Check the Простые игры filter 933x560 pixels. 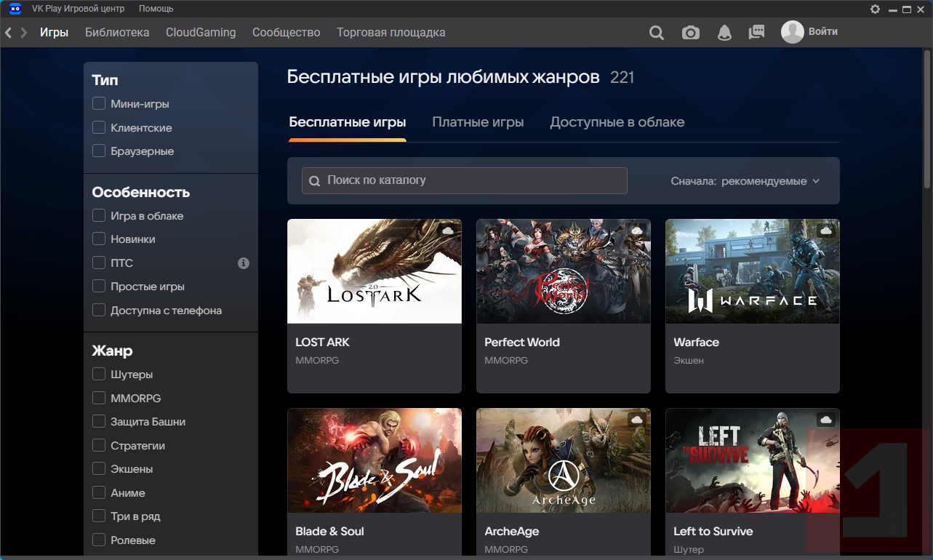(99, 287)
